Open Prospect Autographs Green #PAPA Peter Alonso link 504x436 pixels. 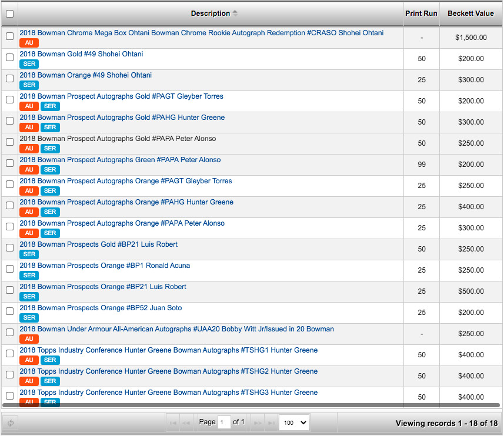[x=120, y=160]
